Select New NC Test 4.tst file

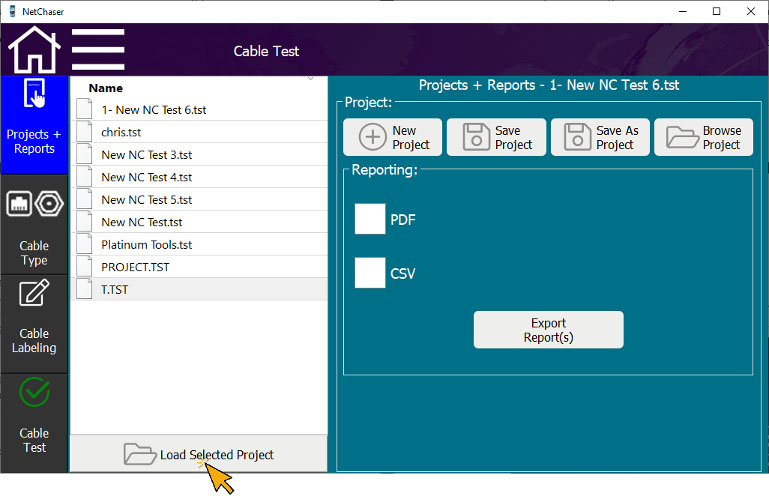(146, 177)
